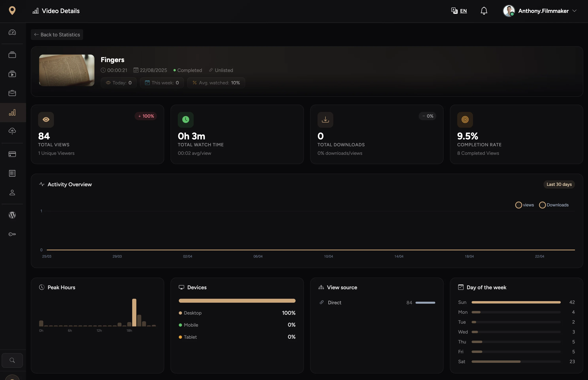Select the briefcase icon in sidebar

click(x=12, y=93)
